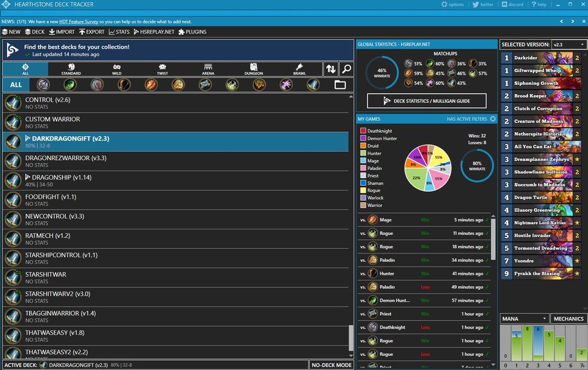588x370 pixels.
Task: Select the CUSTOM WARRIOR deck
Action: 175,122
